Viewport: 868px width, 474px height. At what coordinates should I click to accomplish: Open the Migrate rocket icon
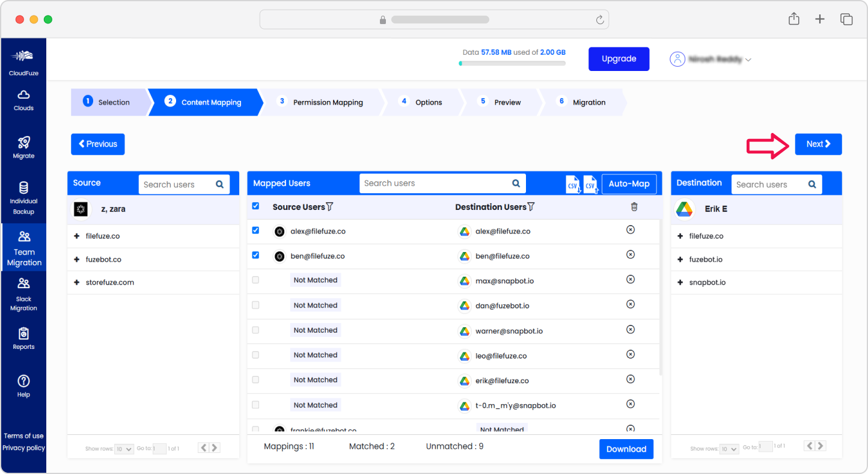23,143
